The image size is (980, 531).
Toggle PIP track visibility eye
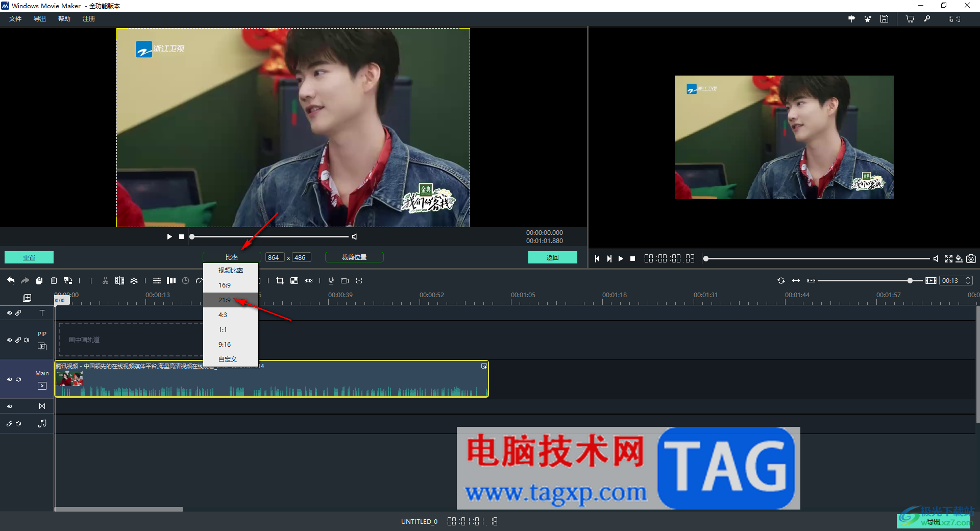click(10, 340)
